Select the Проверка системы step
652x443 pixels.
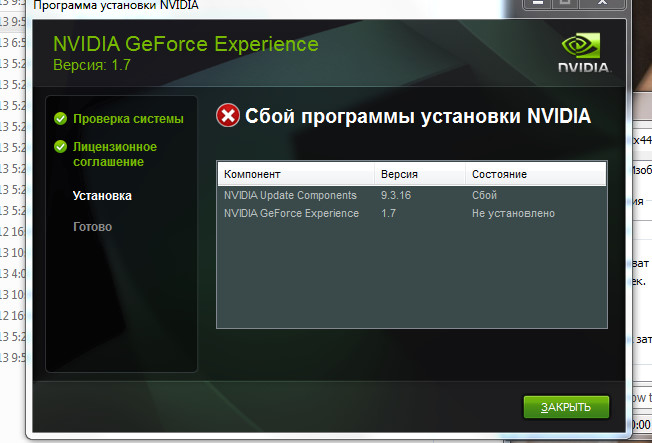128,119
